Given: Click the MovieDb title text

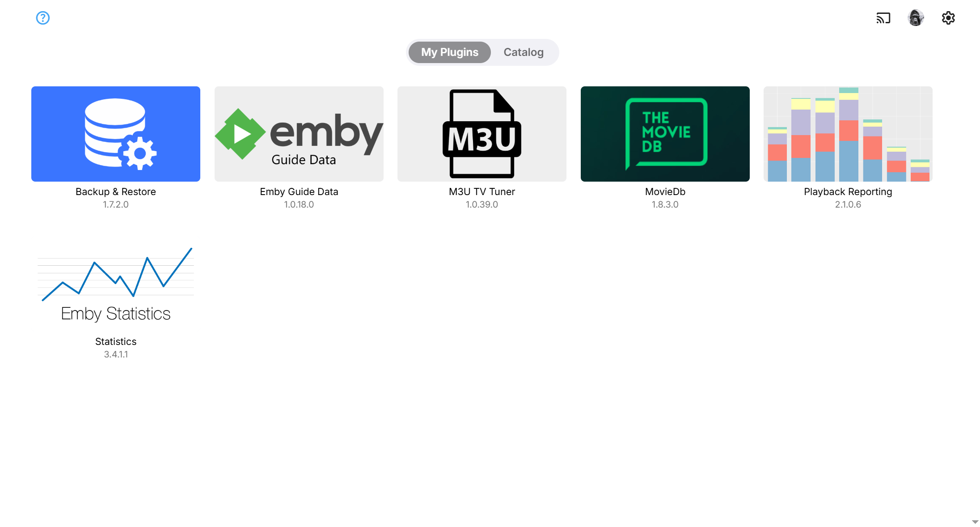Looking at the screenshot, I should pos(665,191).
